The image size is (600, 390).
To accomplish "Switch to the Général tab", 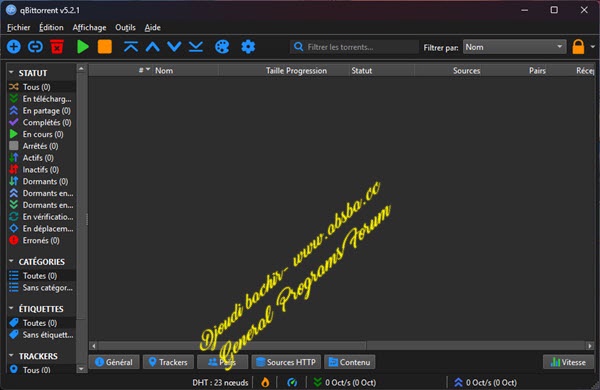I will 114,362.
